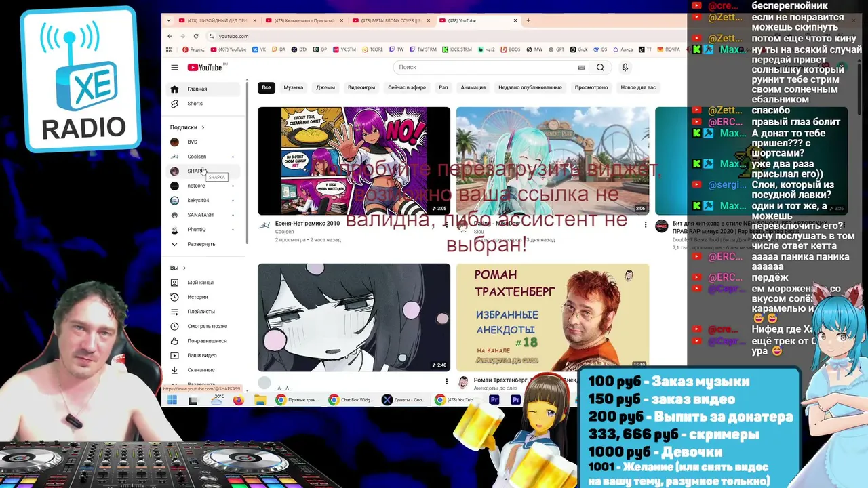This screenshot has width=868, height=488.
Task: Select the Музыка filter chip
Action: tap(294, 87)
